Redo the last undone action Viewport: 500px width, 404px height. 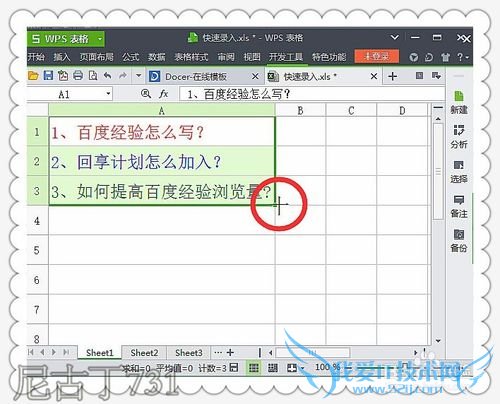pyautogui.click(x=123, y=76)
